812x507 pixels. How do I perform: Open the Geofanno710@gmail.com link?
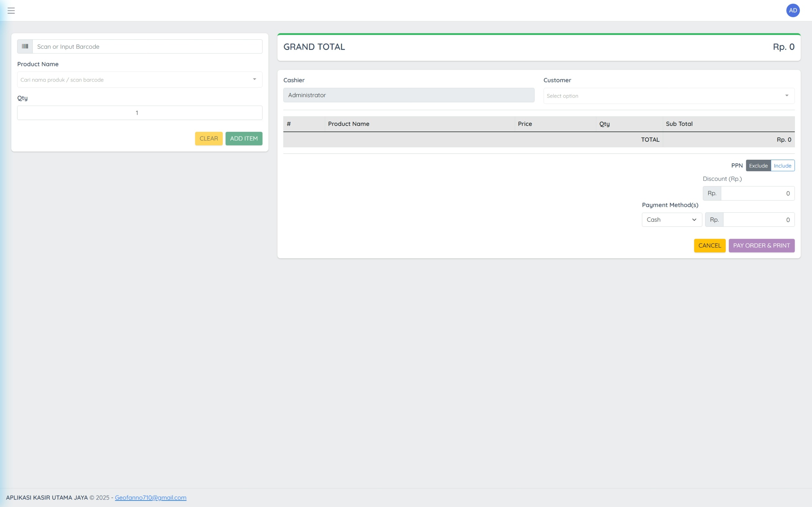point(150,498)
